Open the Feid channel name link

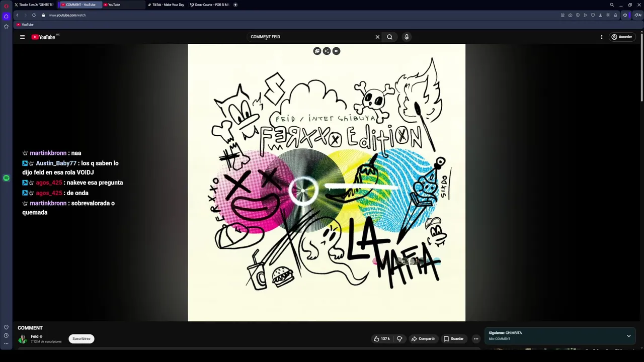click(34, 336)
